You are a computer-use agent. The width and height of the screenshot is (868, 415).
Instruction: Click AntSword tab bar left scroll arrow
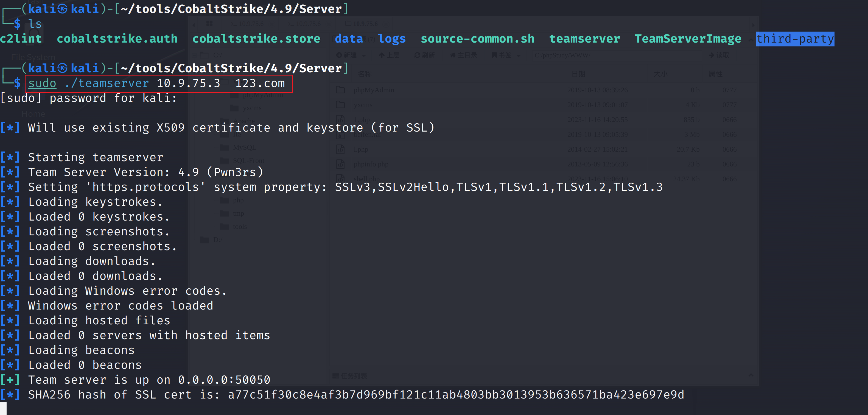click(194, 25)
